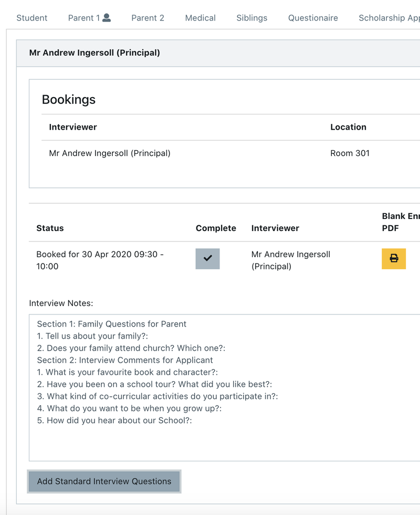
Task: Click the Interviewer column header in Bookings
Action: point(73,127)
